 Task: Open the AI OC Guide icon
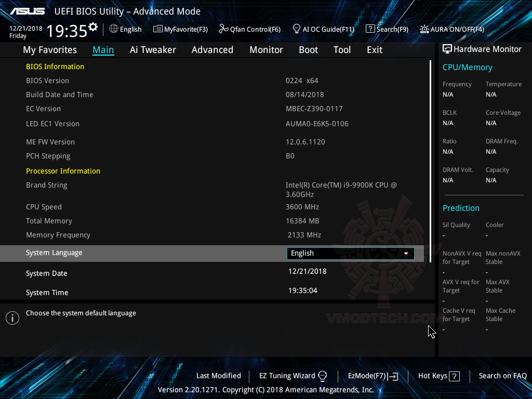pyautogui.click(x=296, y=29)
